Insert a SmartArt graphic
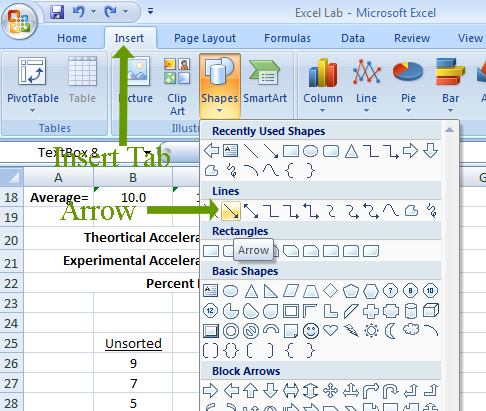The width and height of the screenshot is (486, 411). click(265, 80)
